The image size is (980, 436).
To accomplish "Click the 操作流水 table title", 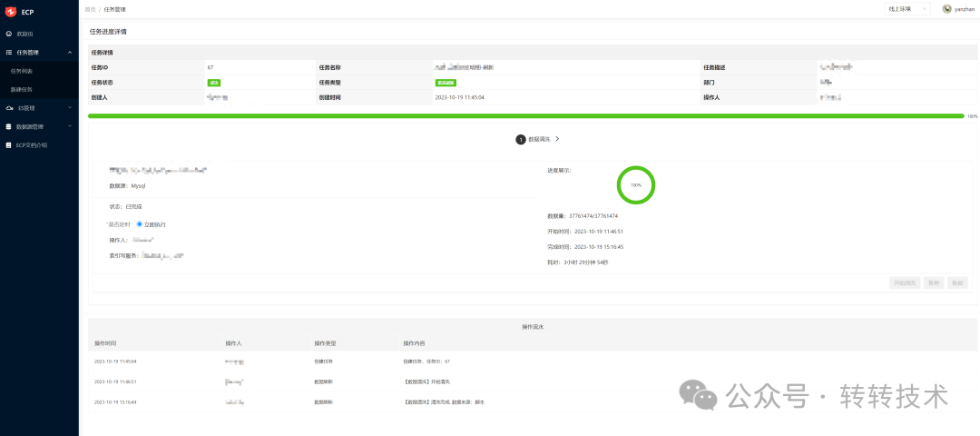I will tap(534, 327).
